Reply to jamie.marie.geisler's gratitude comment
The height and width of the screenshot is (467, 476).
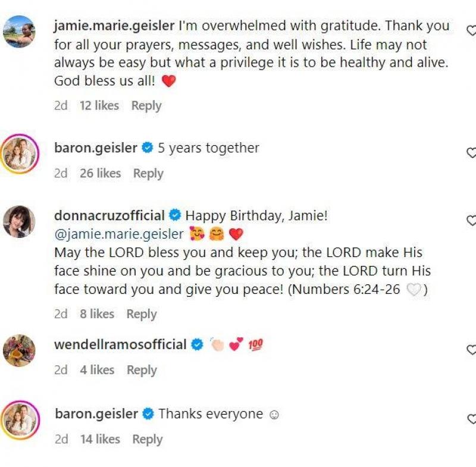[x=146, y=105]
